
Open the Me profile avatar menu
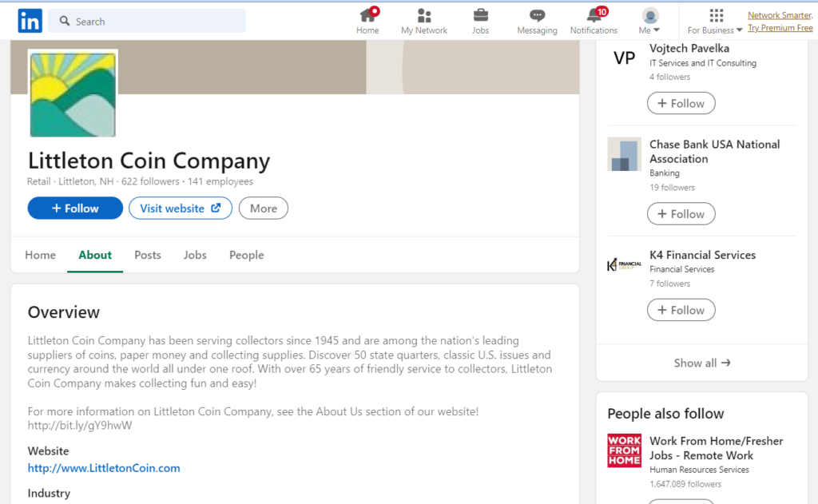(649, 21)
